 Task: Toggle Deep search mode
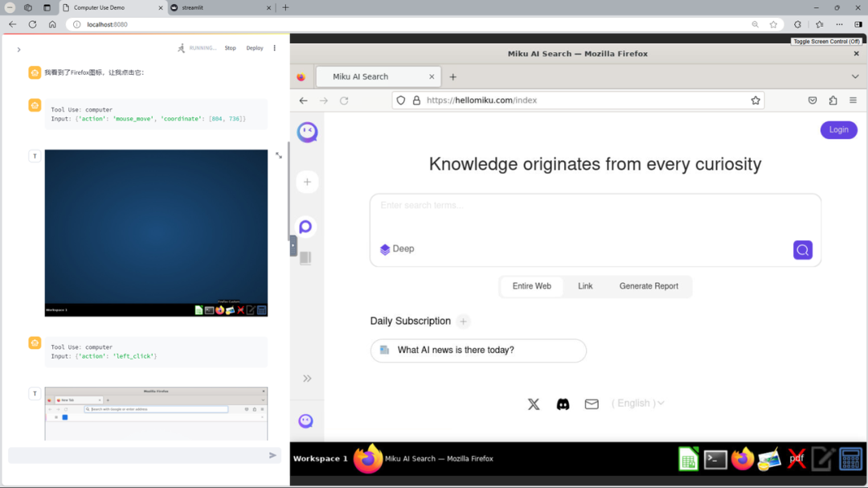click(397, 249)
